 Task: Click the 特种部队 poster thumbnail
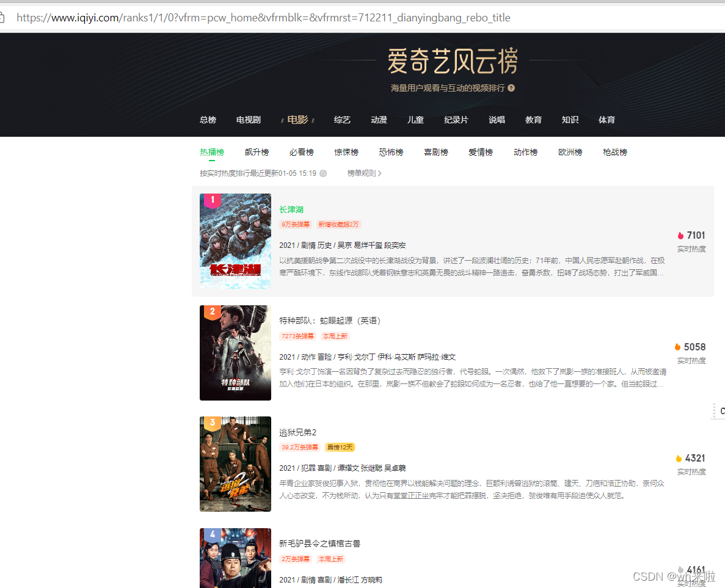pos(235,353)
